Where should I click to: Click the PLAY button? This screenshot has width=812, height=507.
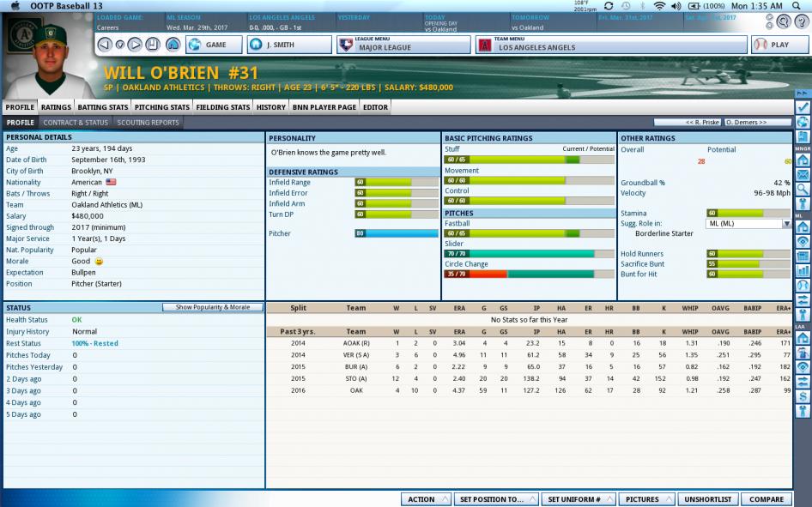780,45
